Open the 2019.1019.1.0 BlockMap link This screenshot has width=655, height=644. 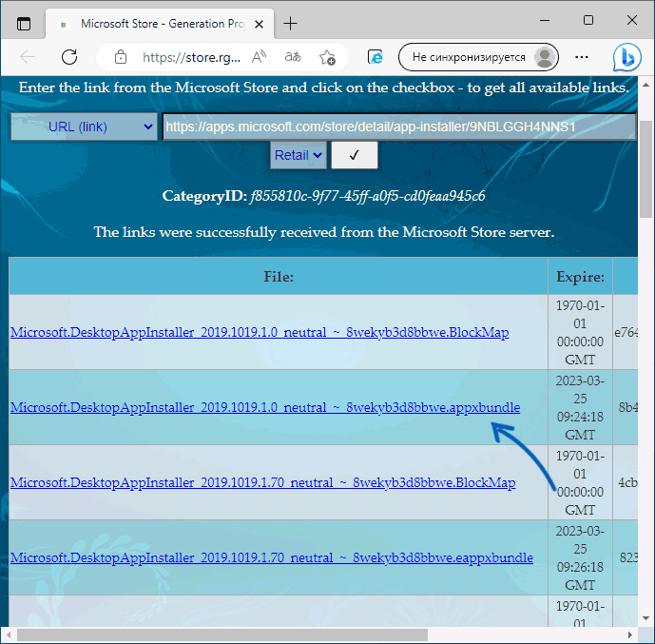259,332
